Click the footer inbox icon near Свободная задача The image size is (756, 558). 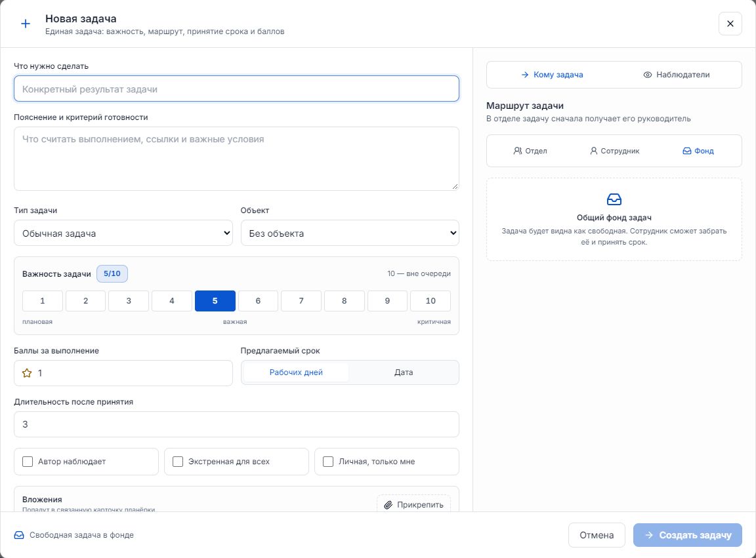click(x=19, y=535)
